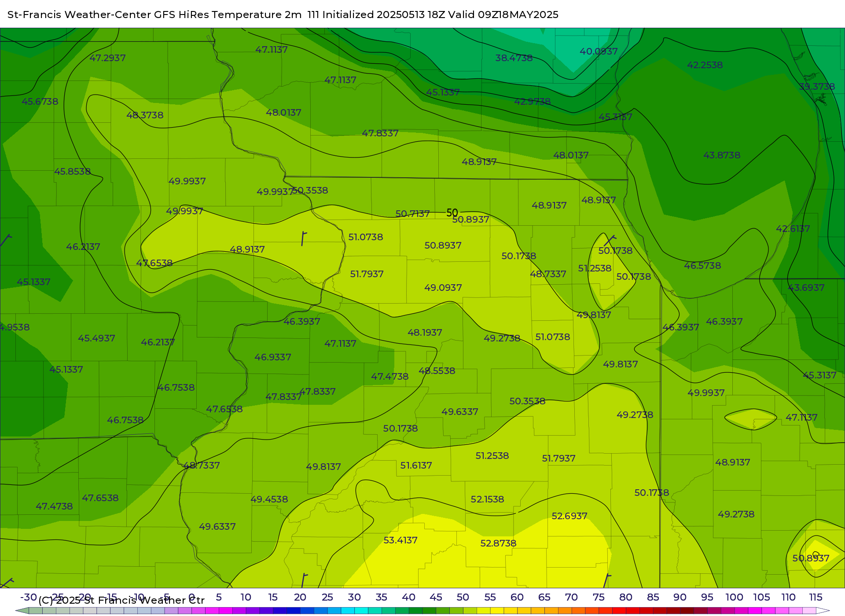Click the wind barb above the 50.1738 label
The height and width of the screenshot is (616, 845).
pos(610,240)
